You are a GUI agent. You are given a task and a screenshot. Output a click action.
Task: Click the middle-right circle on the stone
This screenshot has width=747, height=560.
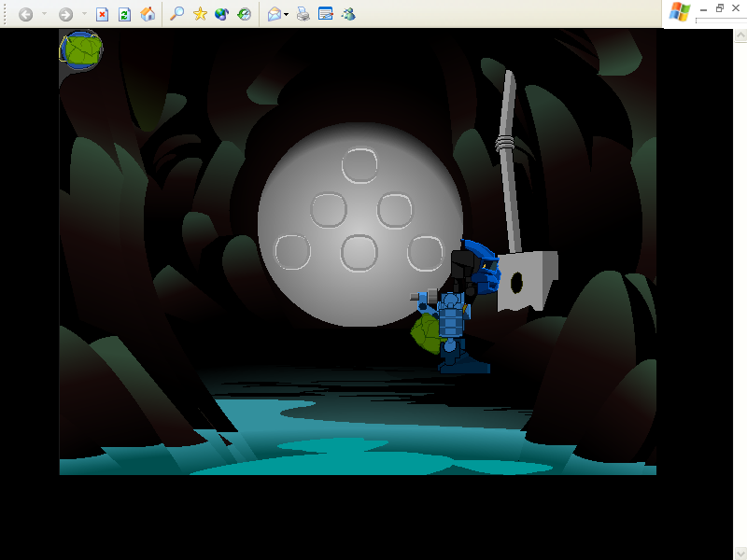point(395,209)
